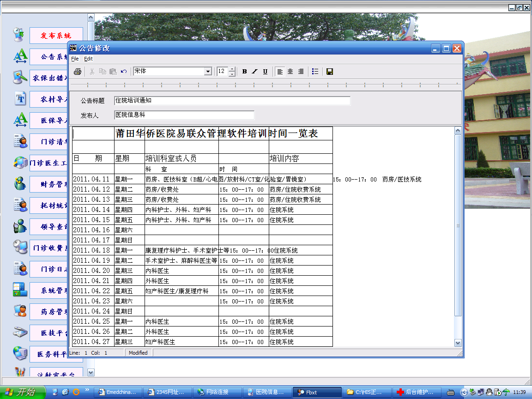Click the font size field showing 12
The width and height of the screenshot is (532, 399).
point(223,71)
